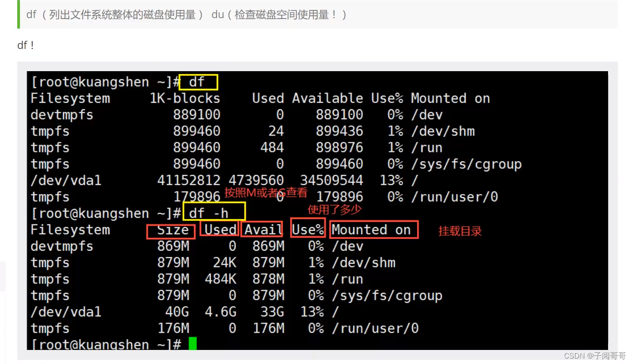Click the used value 484 in /run row
Screen dimensions: 633x364
[x=272, y=148]
